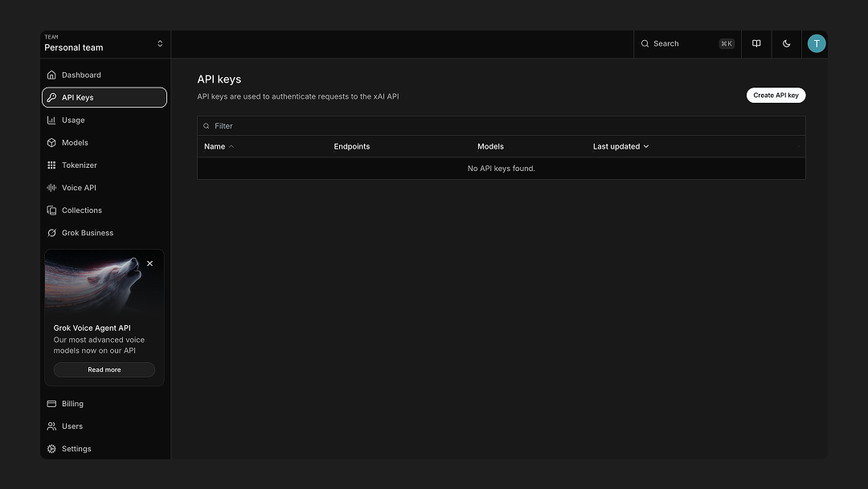Open Collections from the sidebar
The image size is (868, 489).
(x=104, y=210)
